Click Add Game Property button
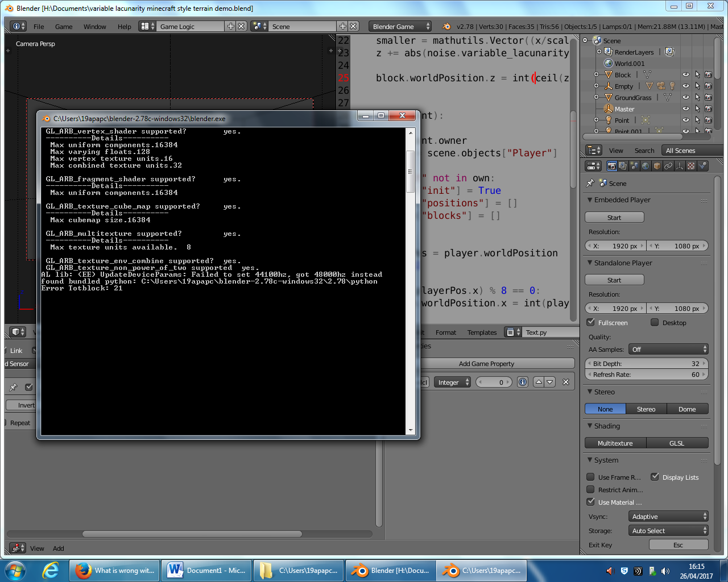 [486, 363]
